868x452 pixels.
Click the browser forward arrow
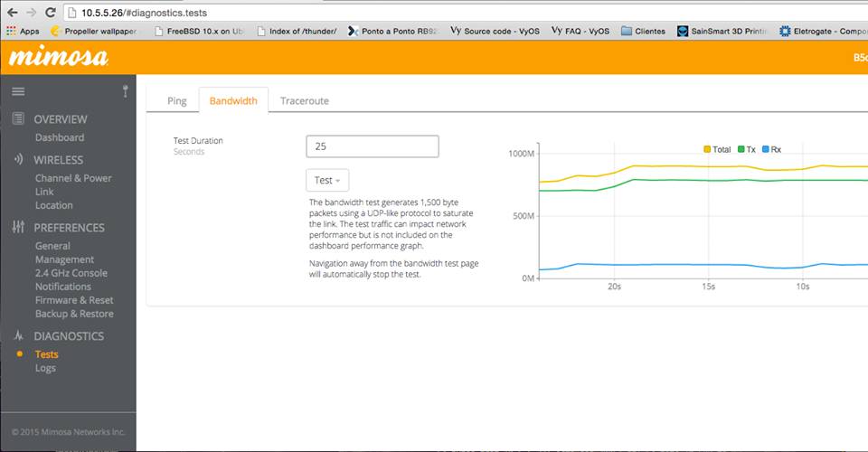coord(32,12)
